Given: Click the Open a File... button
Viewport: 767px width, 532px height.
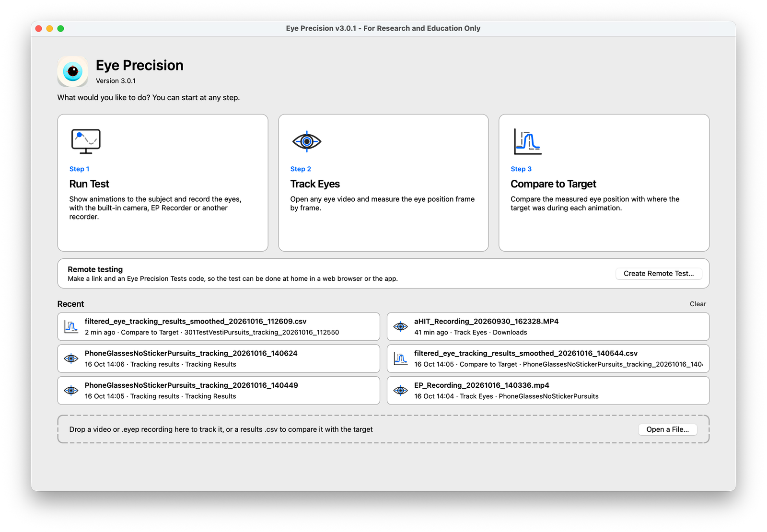Looking at the screenshot, I should [668, 429].
